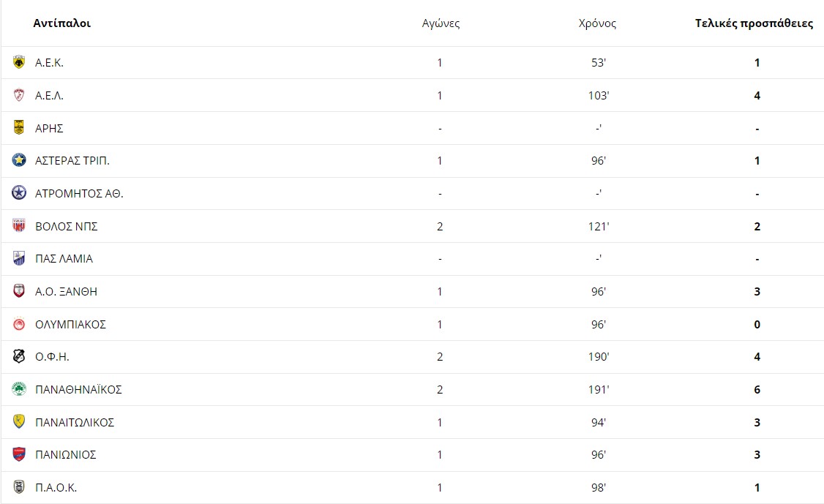Screen dimensions: 824x504
Task: Click the ΠΑΝΑΘΗΝΑΪΚΟΣ green shamrock icon
Action: (x=19, y=389)
